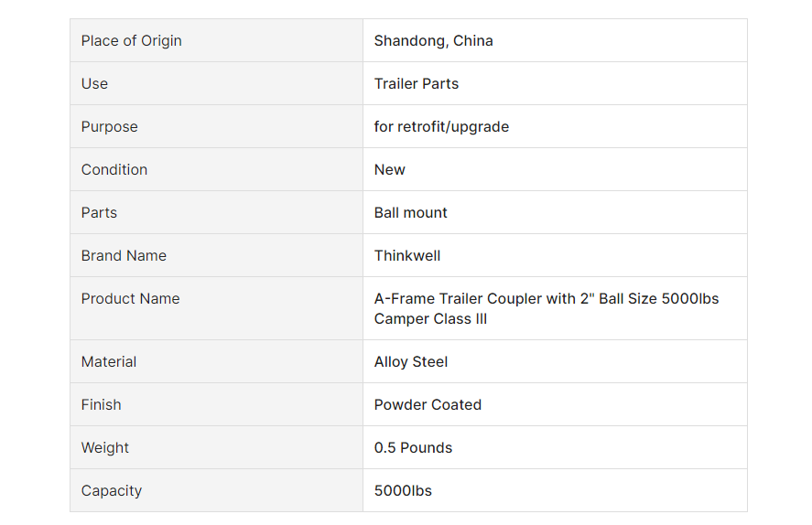This screenshot has height=525, width=812.
Task: Select the for retrofit/upgrade text
Action: pyautogui.click(x=441, y=127)
